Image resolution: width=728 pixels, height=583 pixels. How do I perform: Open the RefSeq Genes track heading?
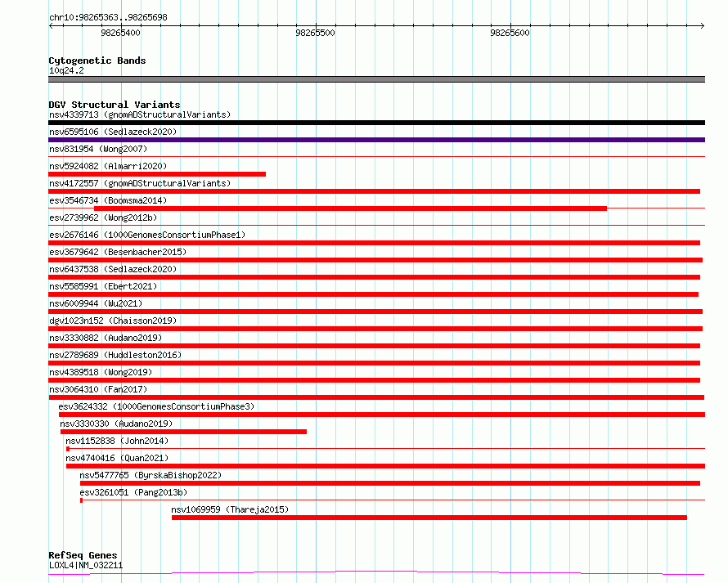83,555
